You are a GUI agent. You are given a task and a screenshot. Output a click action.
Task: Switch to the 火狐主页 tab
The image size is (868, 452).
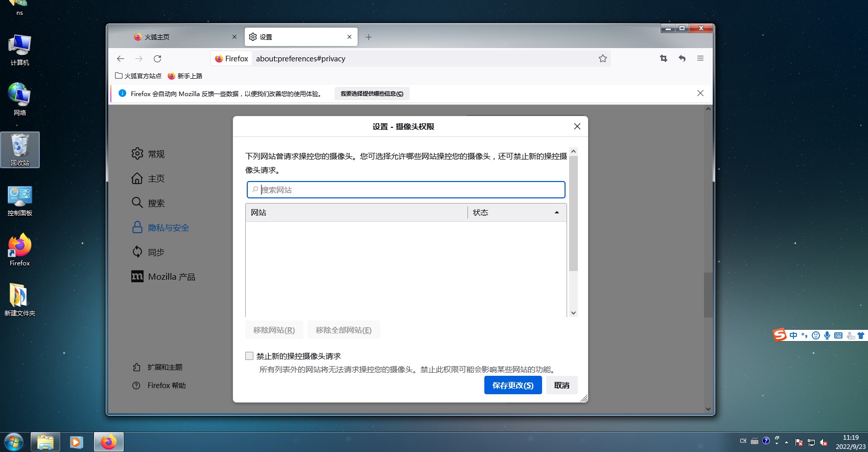tap(179, 37)
